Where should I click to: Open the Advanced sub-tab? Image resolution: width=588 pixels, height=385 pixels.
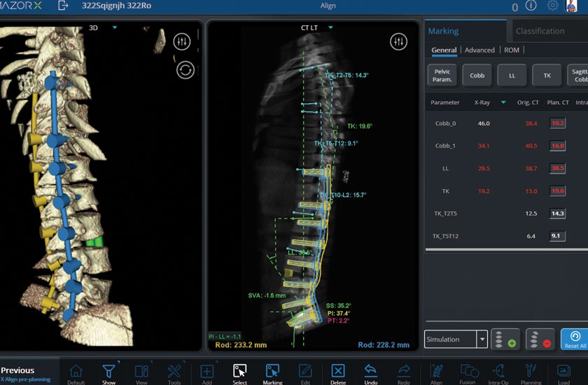tap(479, 50)
